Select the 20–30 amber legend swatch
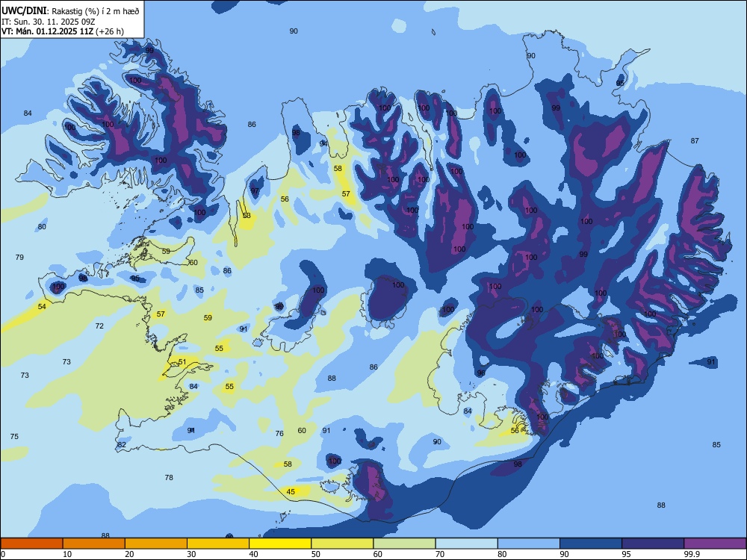This screenshot has width=747, height=560. coord(156,544)
